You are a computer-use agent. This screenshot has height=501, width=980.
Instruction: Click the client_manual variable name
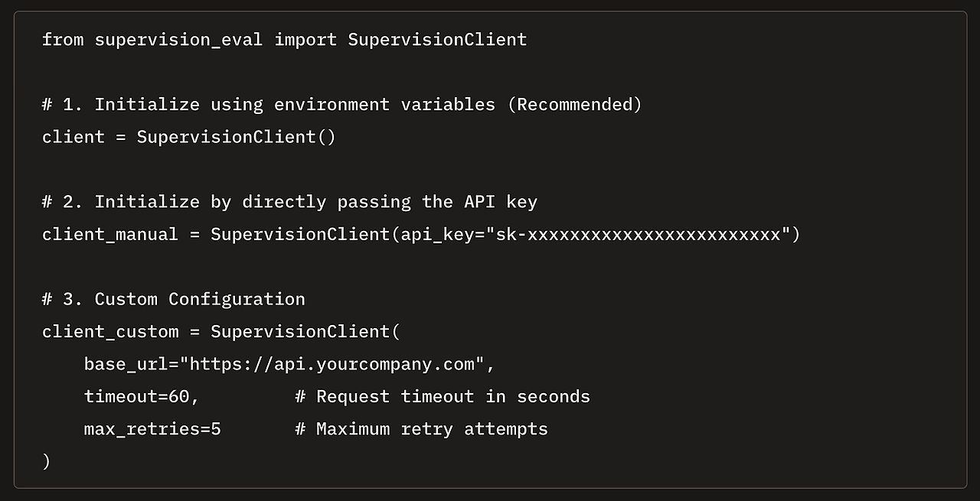[109, 234]
